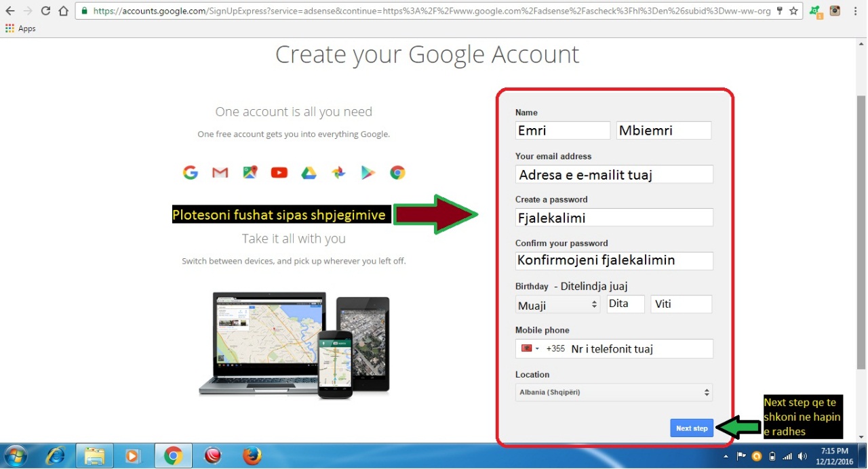Image resolution: width=868 pixels, height=469 pixels.
Task: Go back with the browser back arrow
Action: pos(10,11)
